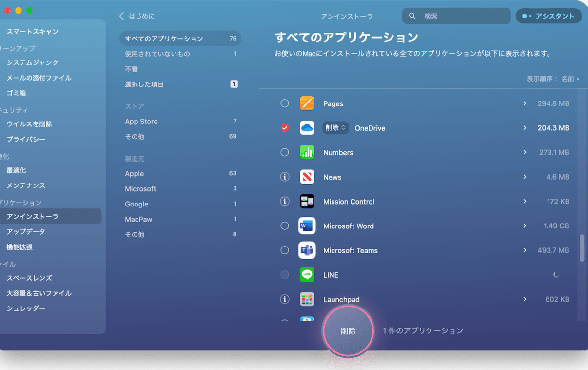Image resolution: width=588 pixels, height=370 pixels.
Task: Select すべてのアプリケーション filter
Action: tap(180, 39)
